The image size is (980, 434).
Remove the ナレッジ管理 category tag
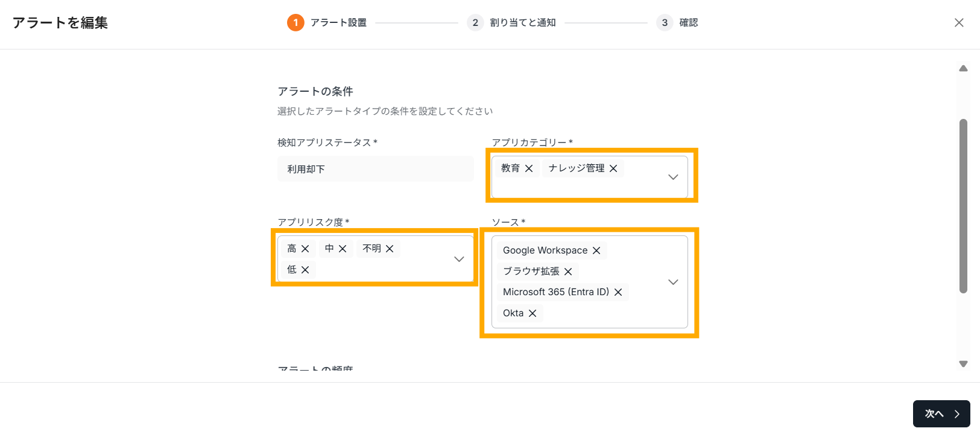[613, 168]
